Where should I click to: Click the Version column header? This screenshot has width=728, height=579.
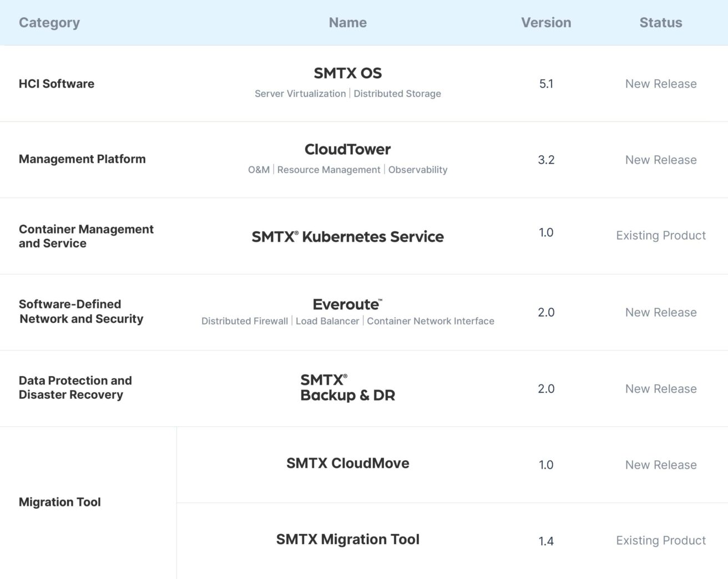(x=546, y=23)
